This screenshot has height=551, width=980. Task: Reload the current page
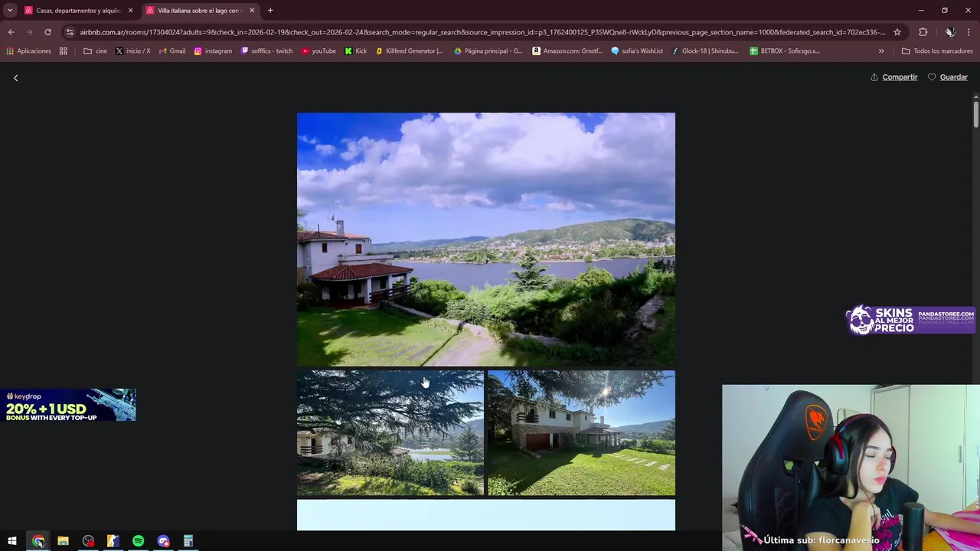tap(47, 32)
